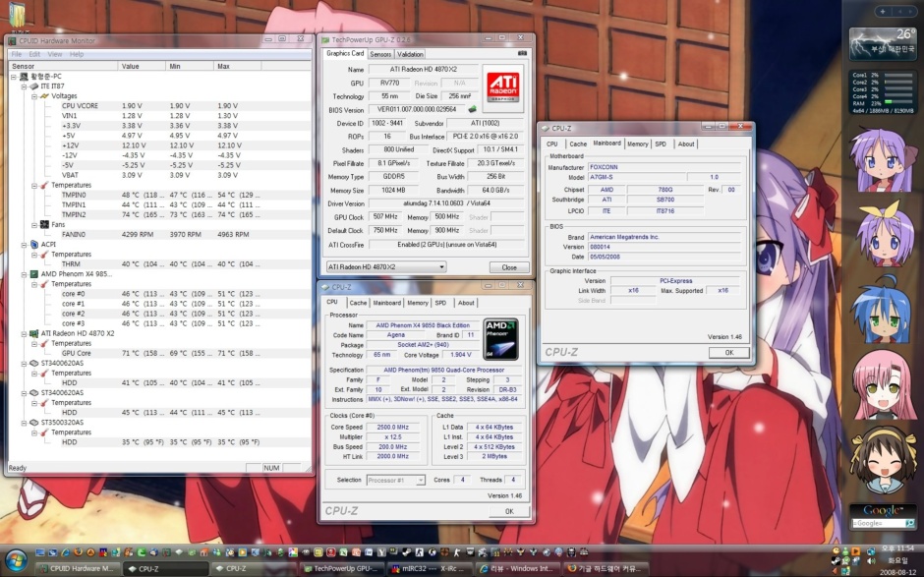The width and height of the screenshot is (924, 577).
Task: Switch to CPUID Hardware Monitor taskbar button
Action: (x=76, y=569)
